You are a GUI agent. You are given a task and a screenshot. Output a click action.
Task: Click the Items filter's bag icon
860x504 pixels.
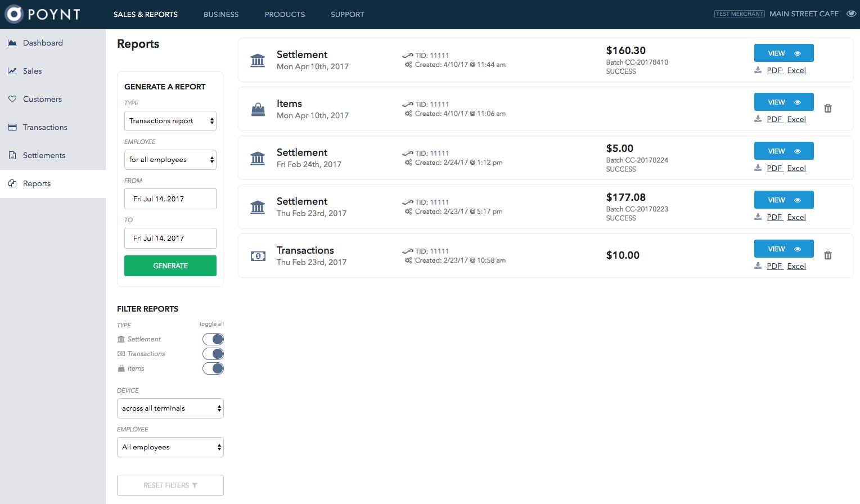121,368
